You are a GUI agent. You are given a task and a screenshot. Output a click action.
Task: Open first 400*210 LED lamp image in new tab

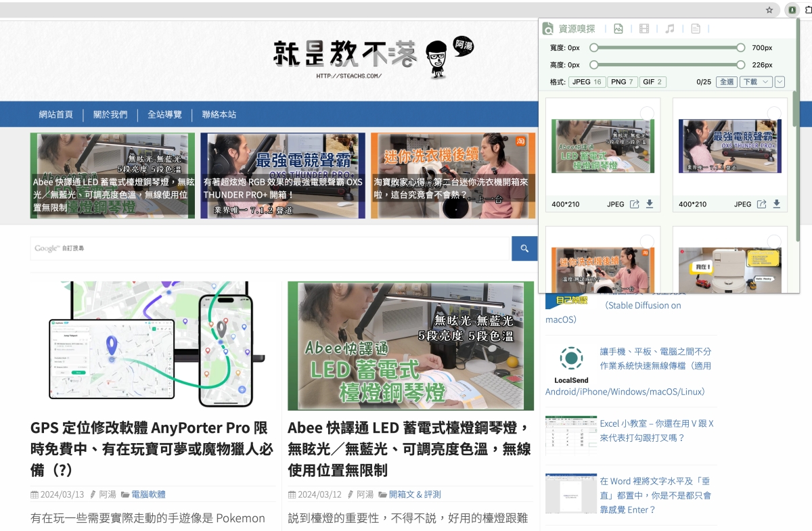coord(634,204)
